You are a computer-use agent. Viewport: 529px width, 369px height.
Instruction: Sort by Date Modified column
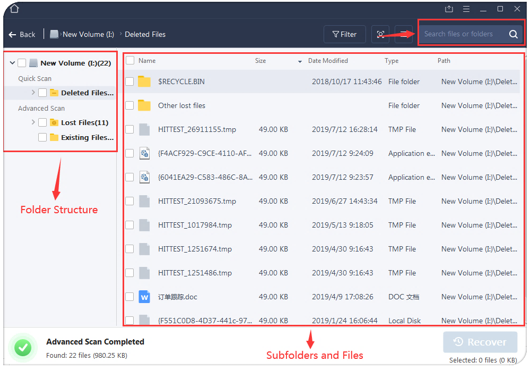click(x=328, y=61)
